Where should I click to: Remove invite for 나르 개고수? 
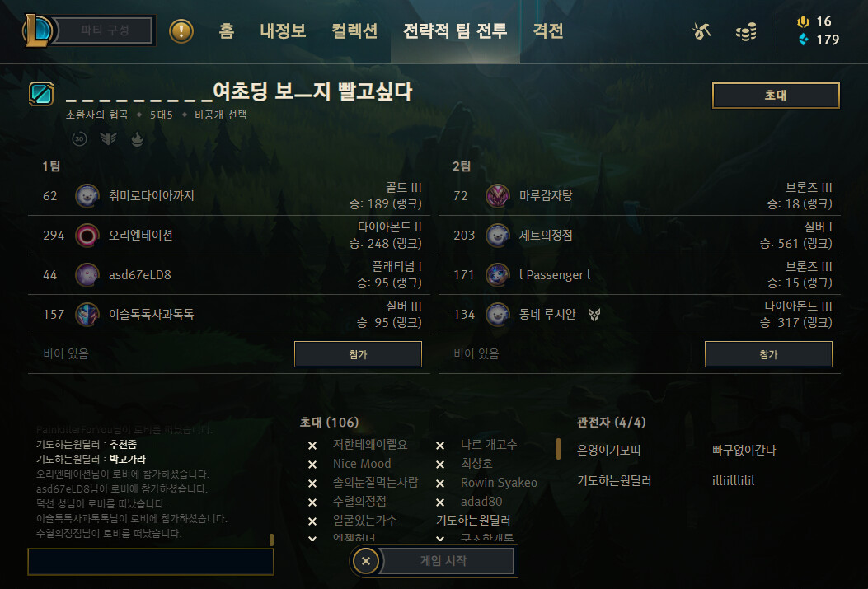440,446
